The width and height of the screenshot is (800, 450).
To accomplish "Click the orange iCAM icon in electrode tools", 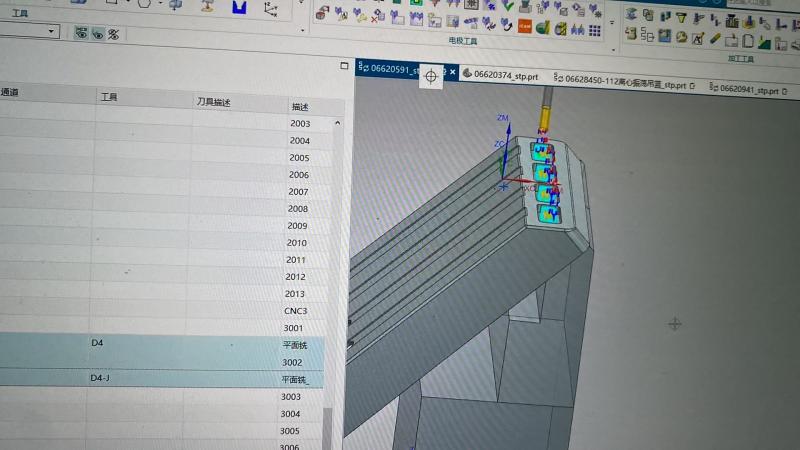I will [524, 26].
